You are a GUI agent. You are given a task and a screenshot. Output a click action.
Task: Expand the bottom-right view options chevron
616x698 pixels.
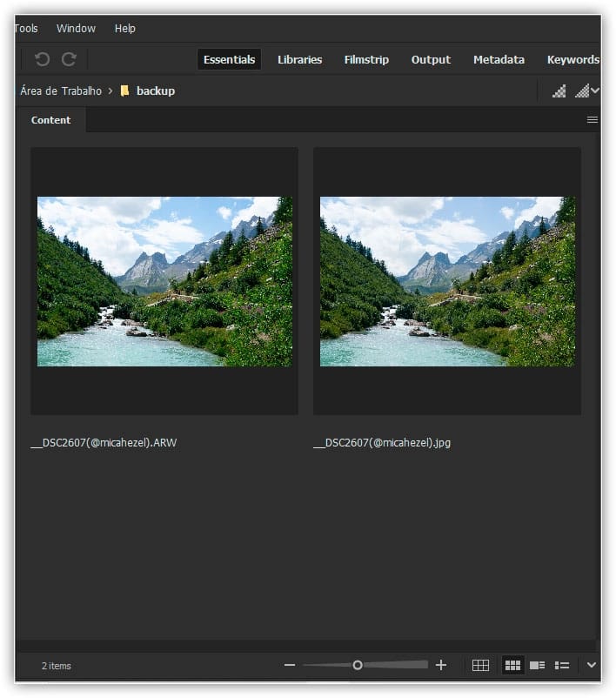[592, 665]
